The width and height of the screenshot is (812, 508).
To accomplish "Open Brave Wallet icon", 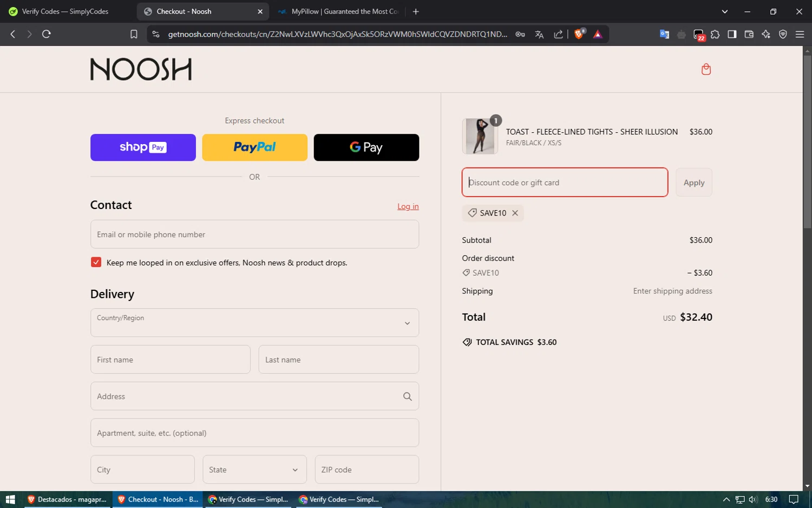I will click(x=749, y=34).
